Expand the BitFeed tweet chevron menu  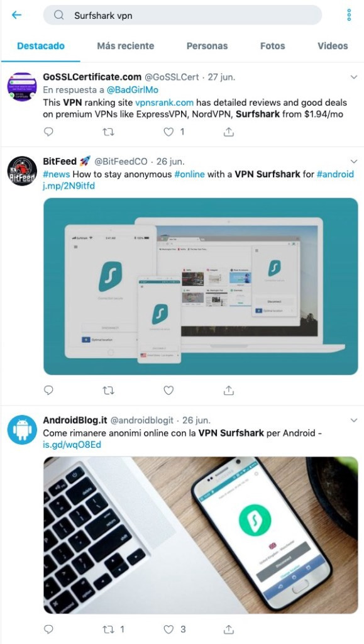[x=354, y=161]
